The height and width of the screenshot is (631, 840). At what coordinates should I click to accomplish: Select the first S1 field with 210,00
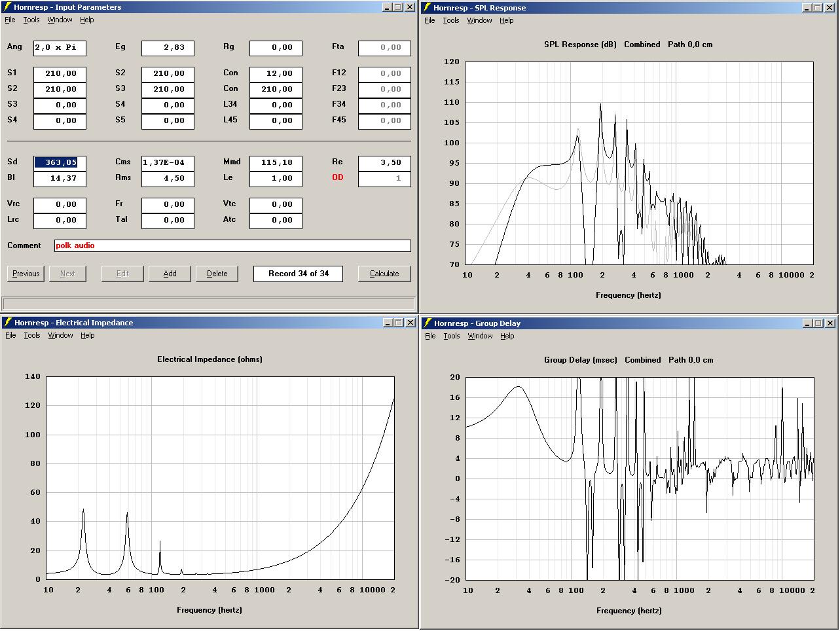click(x=60, y=74)
